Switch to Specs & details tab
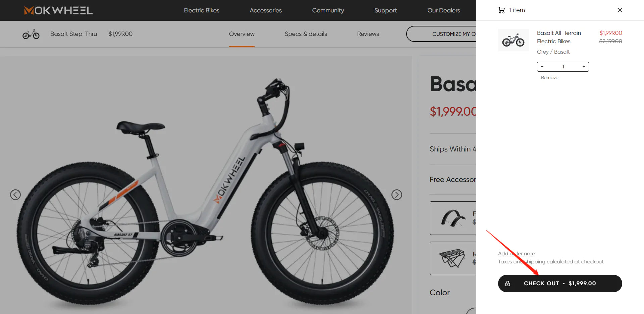 [306, 34]
